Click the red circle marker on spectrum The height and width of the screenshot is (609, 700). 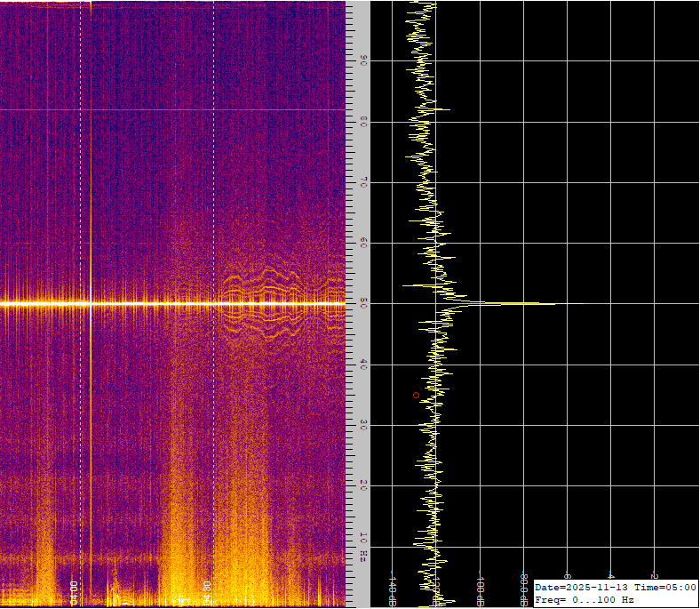tap(416, 395)
